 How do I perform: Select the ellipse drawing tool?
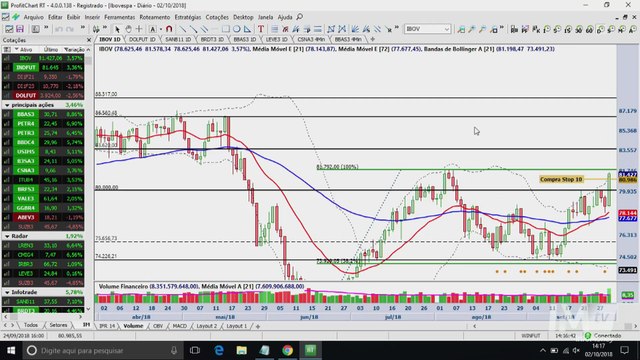(x=236, y=29)
